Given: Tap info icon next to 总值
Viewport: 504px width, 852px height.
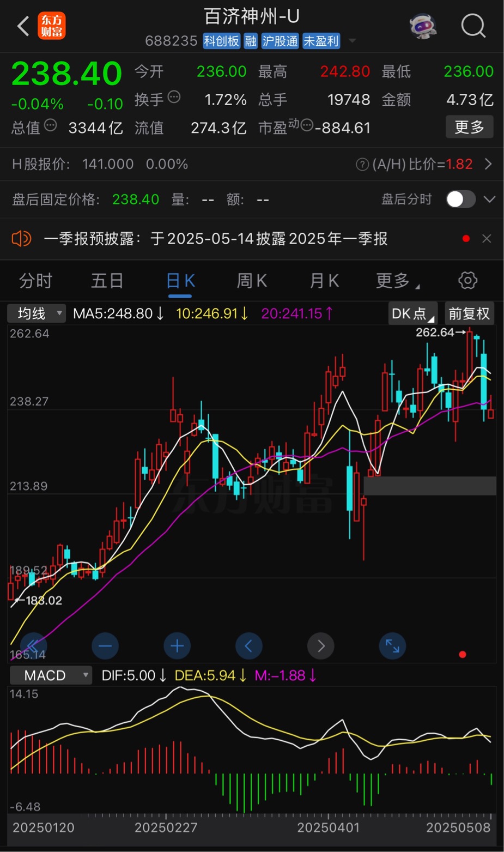Looking at the screenshot, I should click(x=50, y=126).
